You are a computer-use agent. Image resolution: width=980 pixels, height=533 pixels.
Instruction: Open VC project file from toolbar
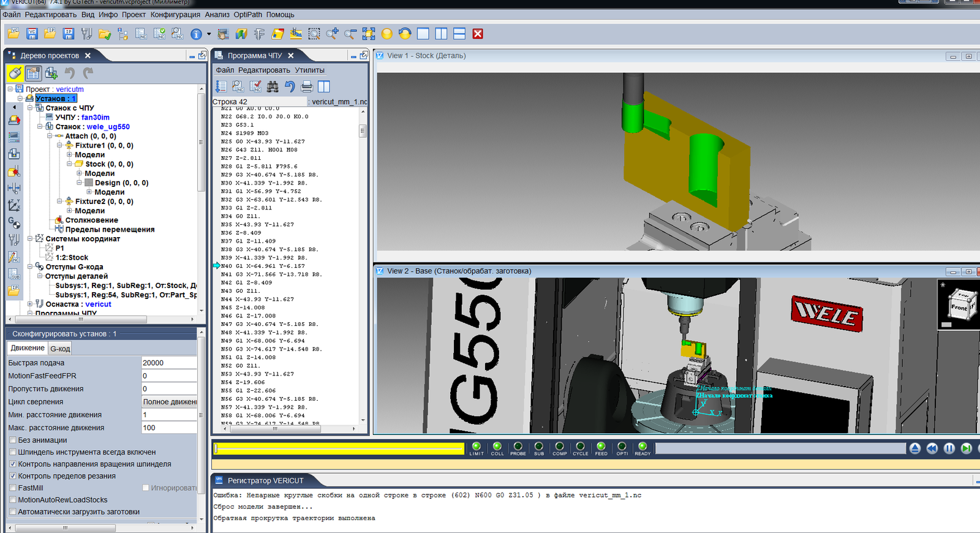click(x=14, y=34)
